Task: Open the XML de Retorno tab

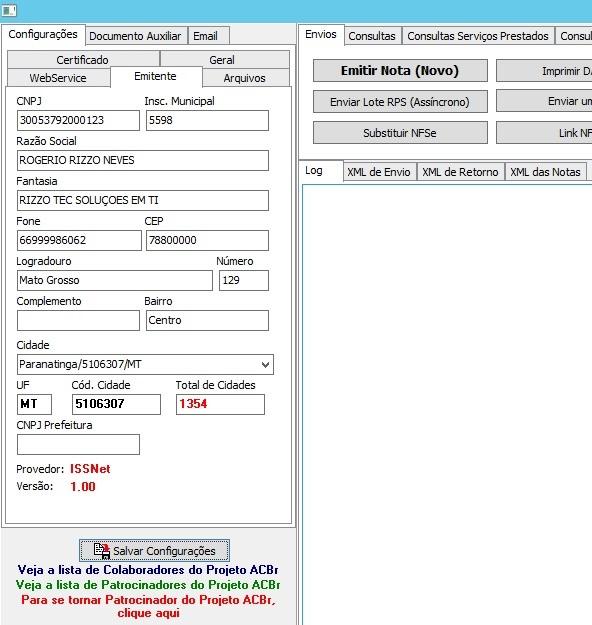Action: point(460,172)
